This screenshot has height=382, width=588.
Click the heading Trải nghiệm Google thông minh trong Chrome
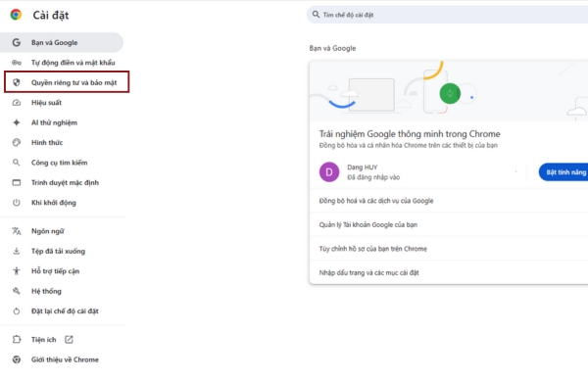click(410, 134)
